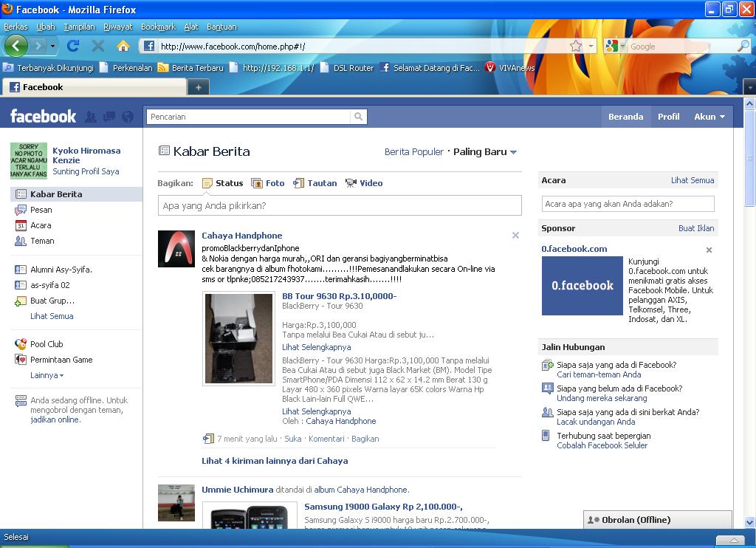
Task: Click the Google search magnifier icon
Action: 743,47
